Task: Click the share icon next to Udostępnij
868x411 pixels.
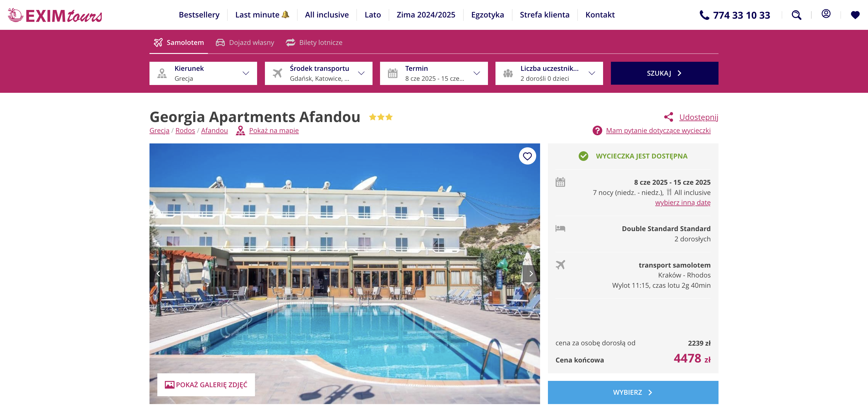Action: (x=668, y=117)
